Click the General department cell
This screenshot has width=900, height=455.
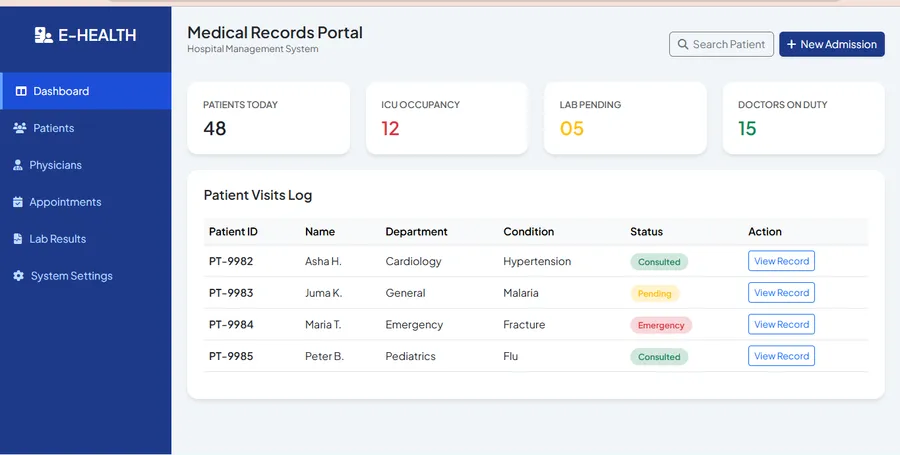pos(405,293)
